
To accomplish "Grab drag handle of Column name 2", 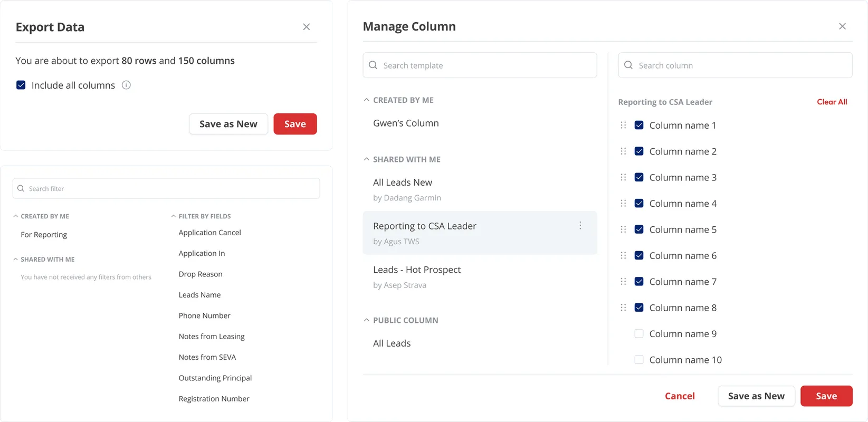I will coord(623,151).
